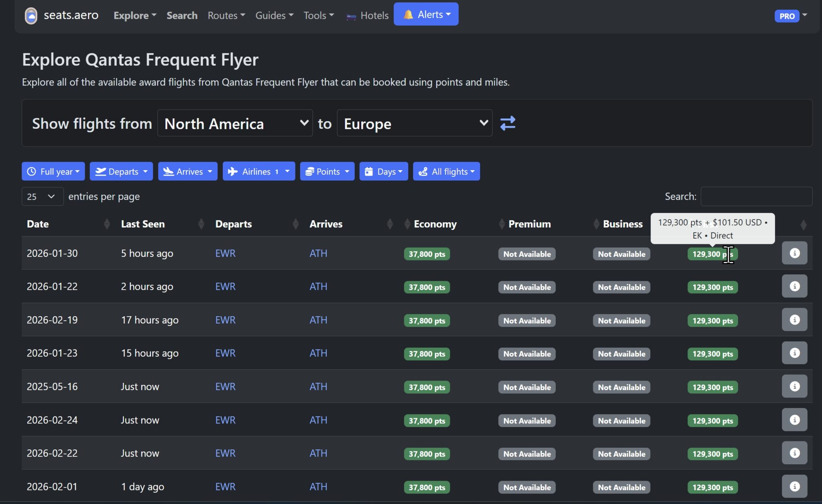Open the PRO account menu
The image size is (822, 504).
click(791, 16)
